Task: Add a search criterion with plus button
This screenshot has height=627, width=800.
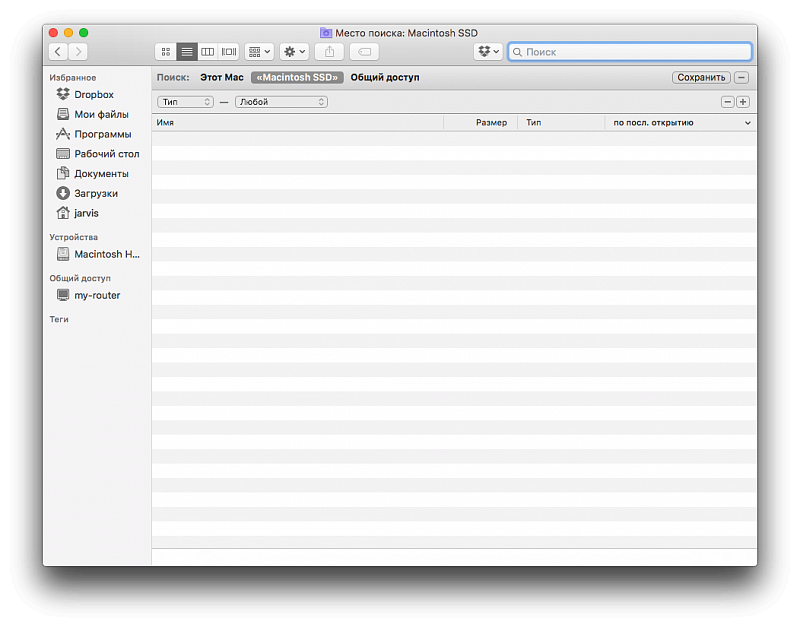Action: pyautogui.click(x=743, y=102)
